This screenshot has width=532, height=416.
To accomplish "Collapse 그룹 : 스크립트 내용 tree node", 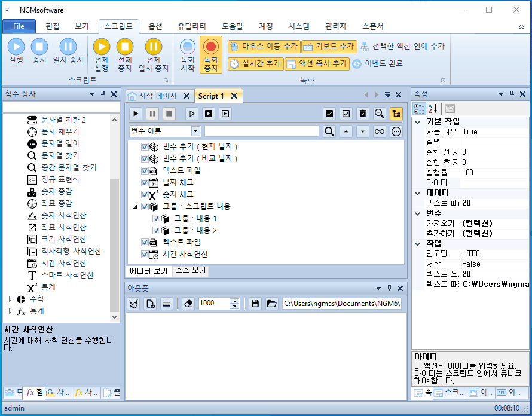I will click(x=135, y=207).
